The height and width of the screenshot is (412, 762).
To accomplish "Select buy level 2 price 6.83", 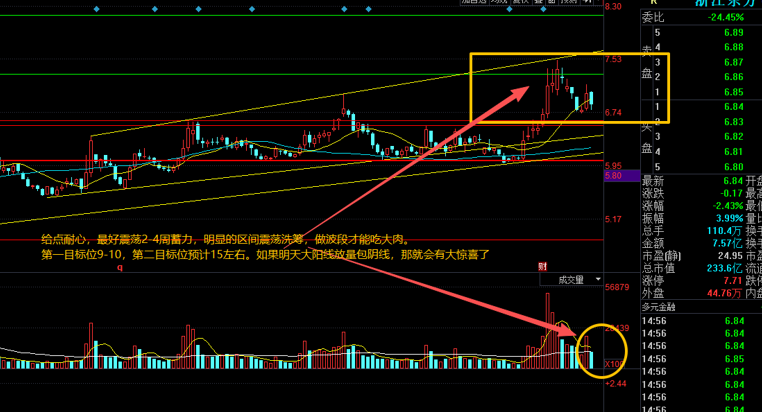I will [x=734, y=121].
